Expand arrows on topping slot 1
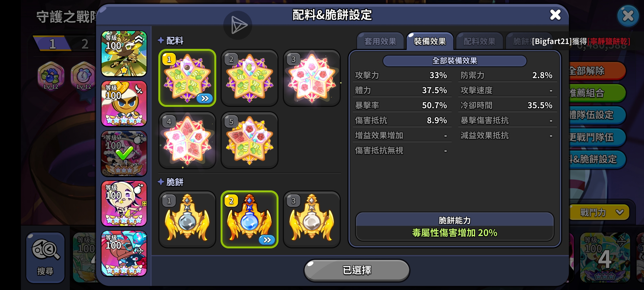 (x=205, y=99)
